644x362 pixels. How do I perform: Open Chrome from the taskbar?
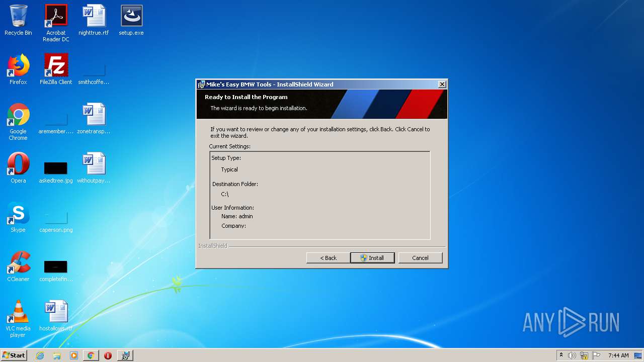point(91,355)
